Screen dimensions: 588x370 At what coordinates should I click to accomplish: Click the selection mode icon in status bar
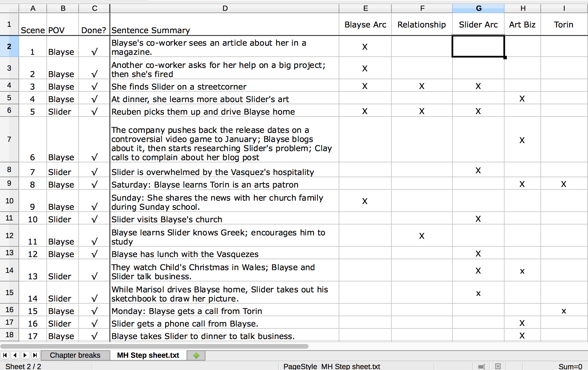(481, 366)
